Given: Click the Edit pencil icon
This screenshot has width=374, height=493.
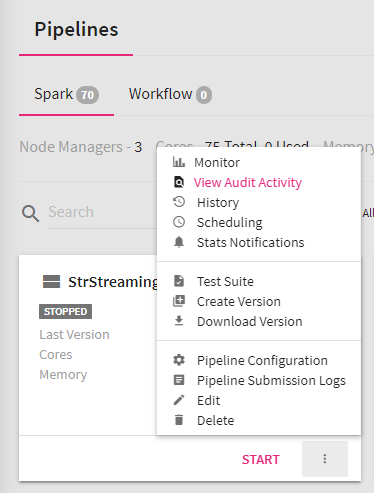Looking at the screenshot, I should (179, 400).
